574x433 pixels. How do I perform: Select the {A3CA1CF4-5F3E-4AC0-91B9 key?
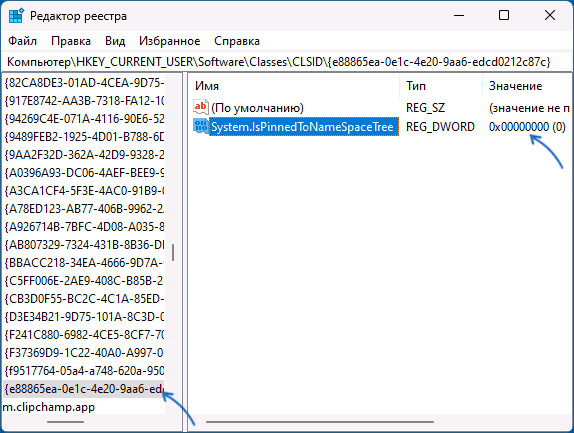coord(84,191)
